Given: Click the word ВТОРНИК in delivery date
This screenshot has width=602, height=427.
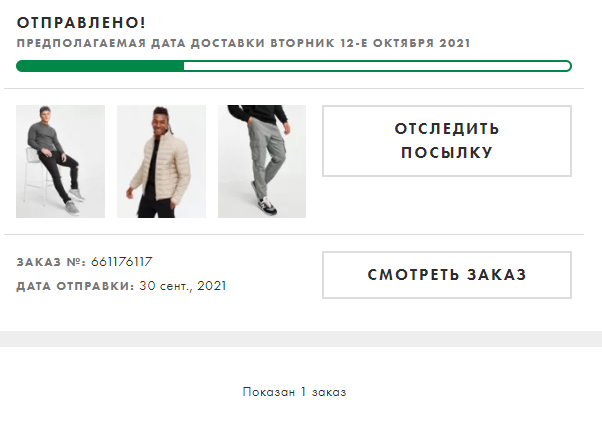Looking at the screenshot, I should [303, 43].
